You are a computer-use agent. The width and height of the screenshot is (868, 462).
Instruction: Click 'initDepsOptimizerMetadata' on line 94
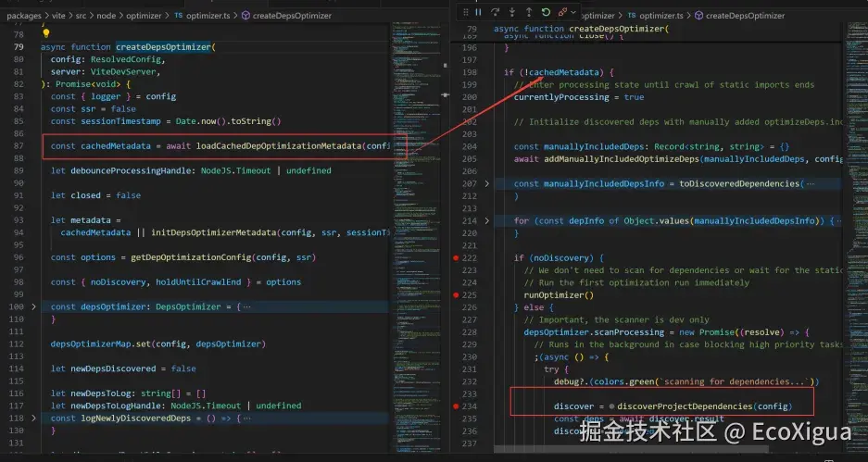point(214,232)
